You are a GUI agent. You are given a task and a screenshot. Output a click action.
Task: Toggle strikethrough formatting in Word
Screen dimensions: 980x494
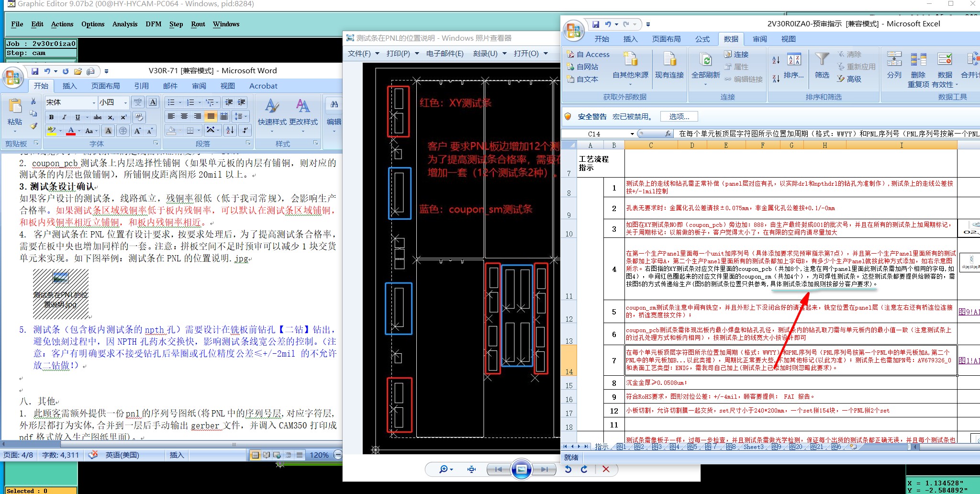(98, 117)
